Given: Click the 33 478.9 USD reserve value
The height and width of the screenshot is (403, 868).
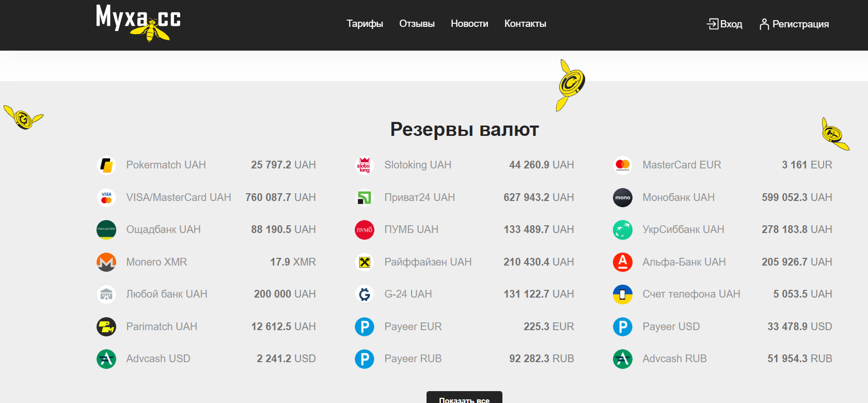Looking at the screenshot, I should pos(800,327).
